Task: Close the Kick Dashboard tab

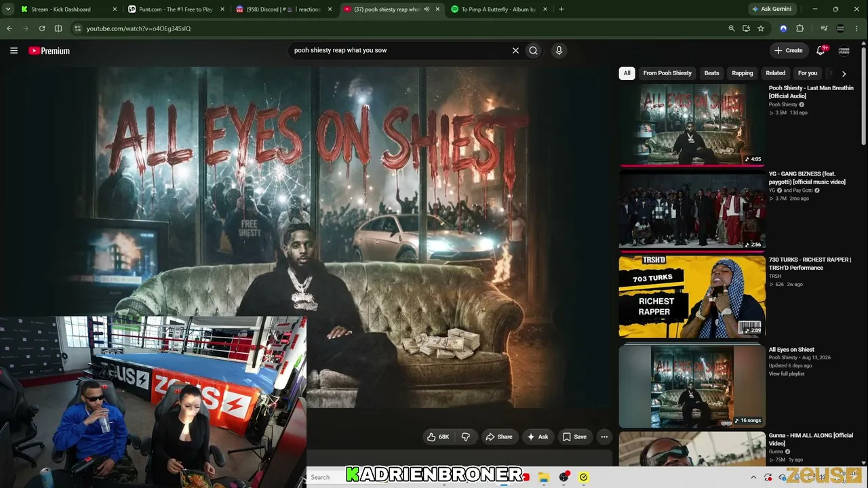Action: [x=115, y=9]
